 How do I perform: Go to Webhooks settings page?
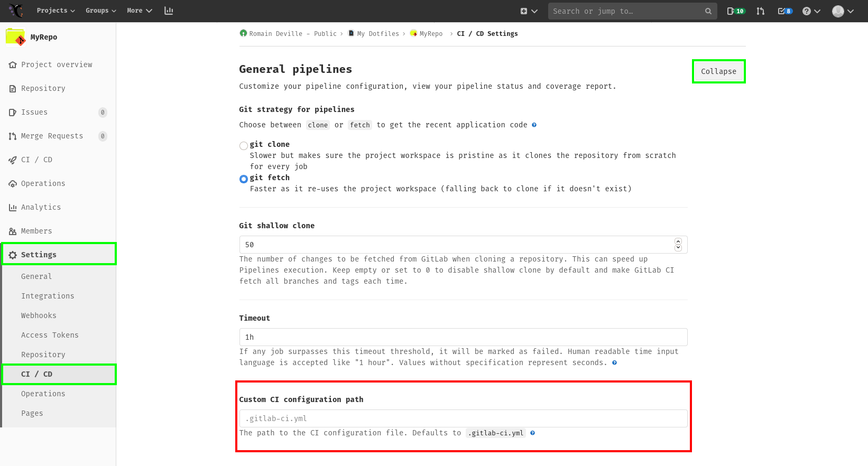tap(39, 315)
